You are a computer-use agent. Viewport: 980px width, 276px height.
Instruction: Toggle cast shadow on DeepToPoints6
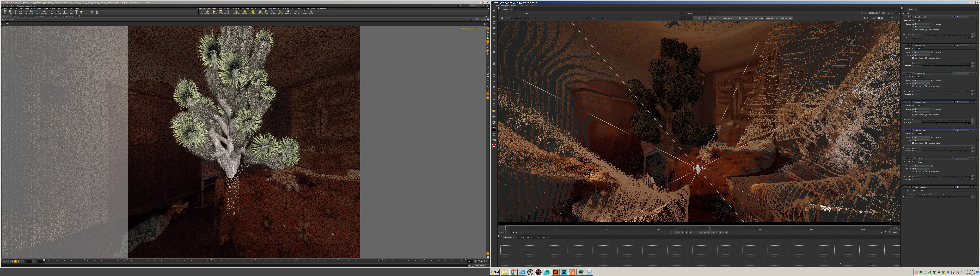pos(913,58)
